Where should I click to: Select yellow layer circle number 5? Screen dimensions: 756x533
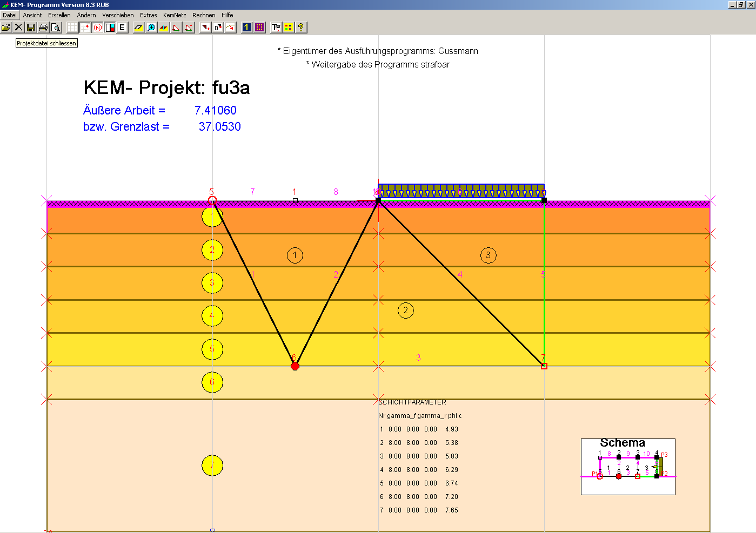[212, 349]
